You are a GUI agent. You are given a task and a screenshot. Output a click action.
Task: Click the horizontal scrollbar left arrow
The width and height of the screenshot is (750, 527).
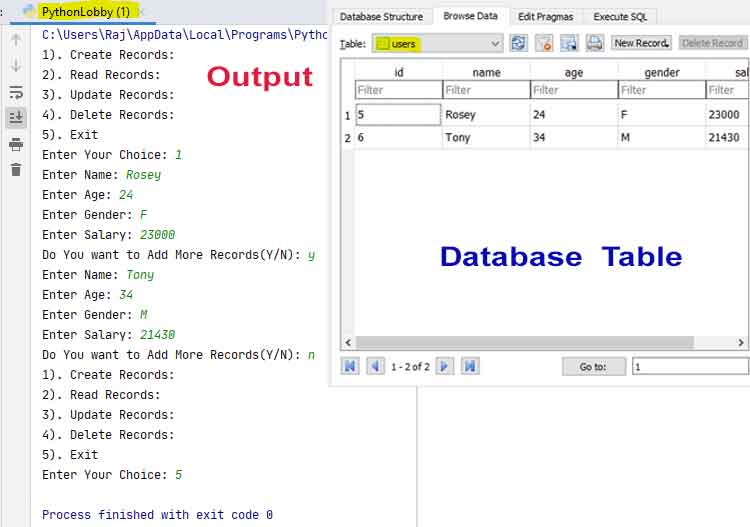click(x=348, y=342)
